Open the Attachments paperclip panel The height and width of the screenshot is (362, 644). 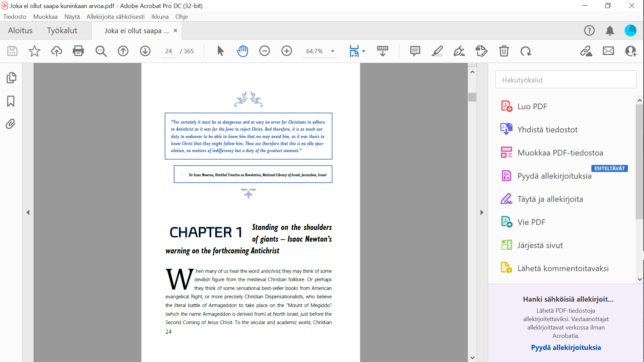tap(11, 124)
